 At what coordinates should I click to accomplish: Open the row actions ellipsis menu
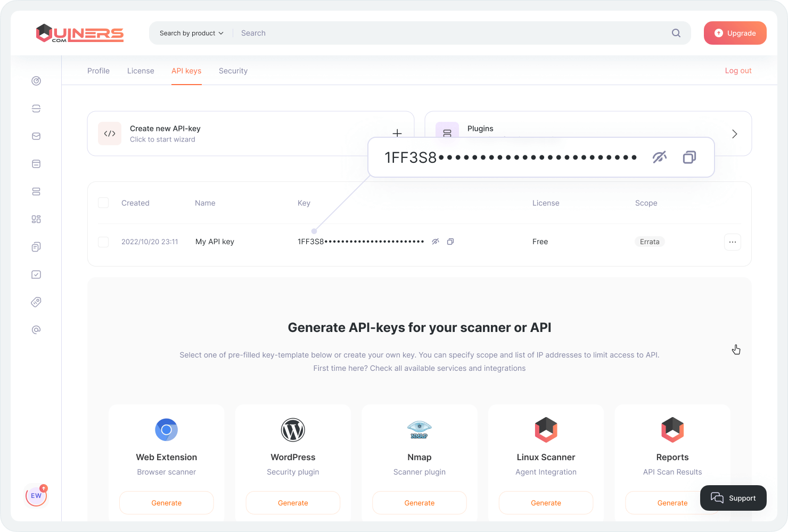click(x=732, y=242)
